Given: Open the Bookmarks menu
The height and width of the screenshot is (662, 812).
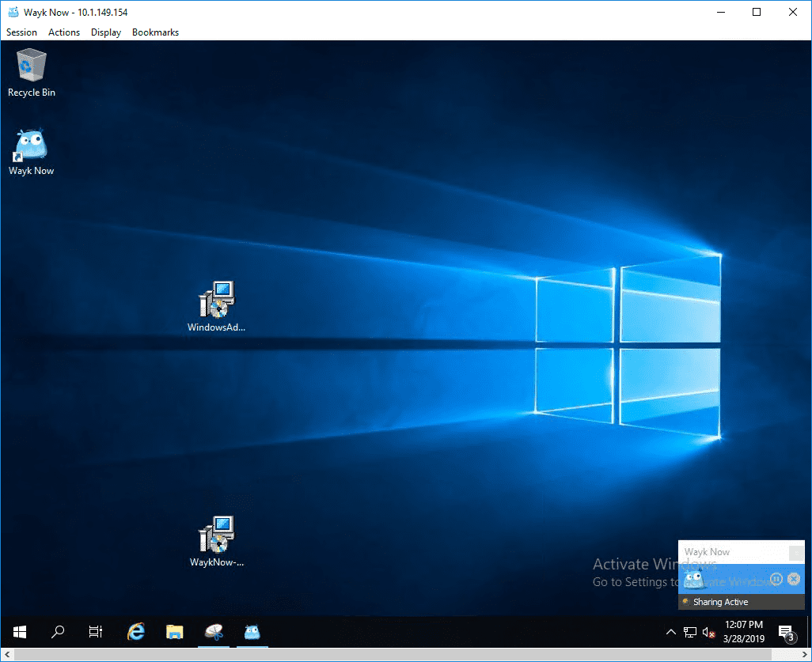Looking at the screenshot, I should tap(155, 32).
